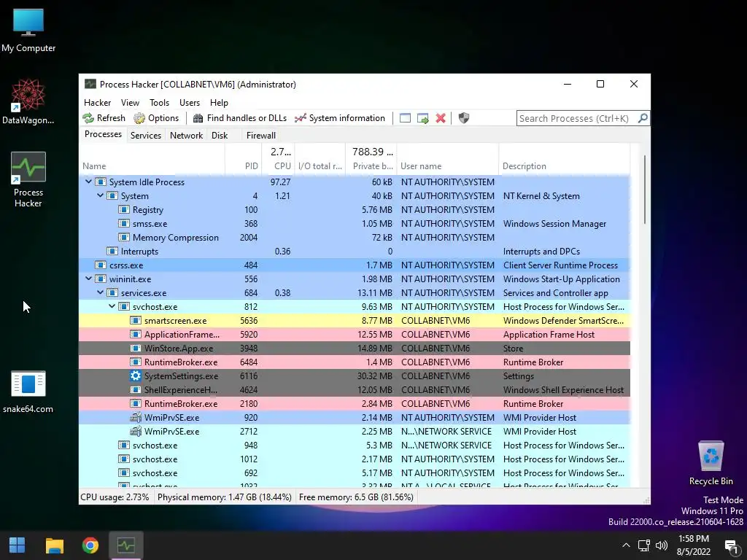747x560 pixels.
Task: Open the Help menu
Action: (x=219, y=102)
